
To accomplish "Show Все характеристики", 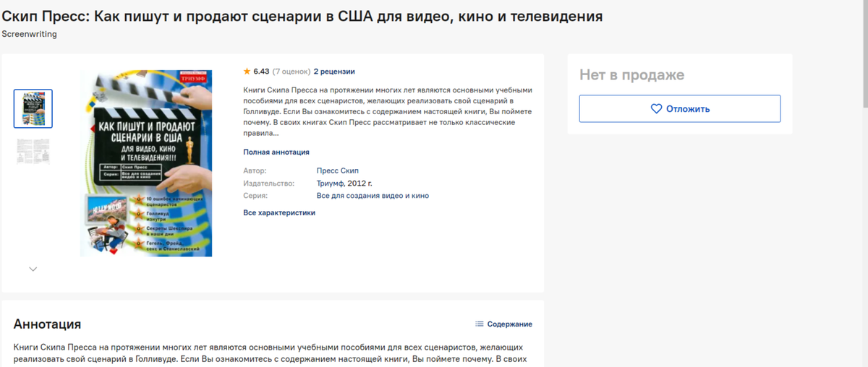I will [x=279, y=213].
